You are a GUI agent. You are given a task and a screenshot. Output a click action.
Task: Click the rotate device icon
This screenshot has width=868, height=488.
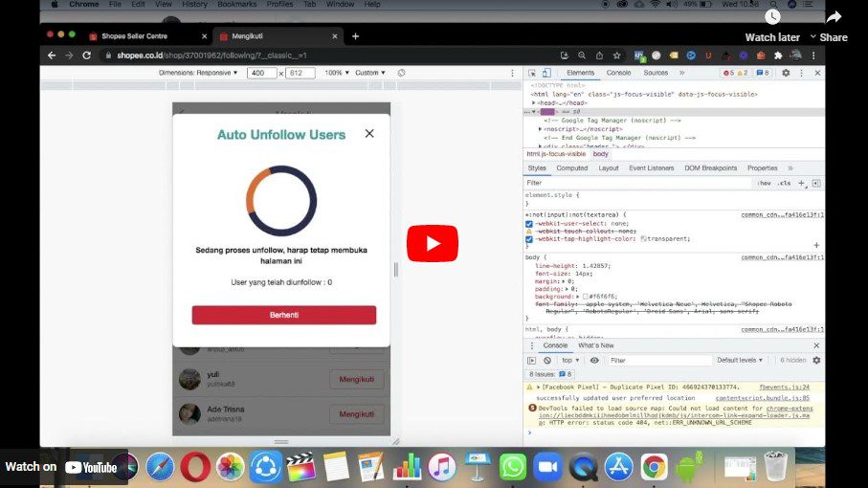click(401, 73)
